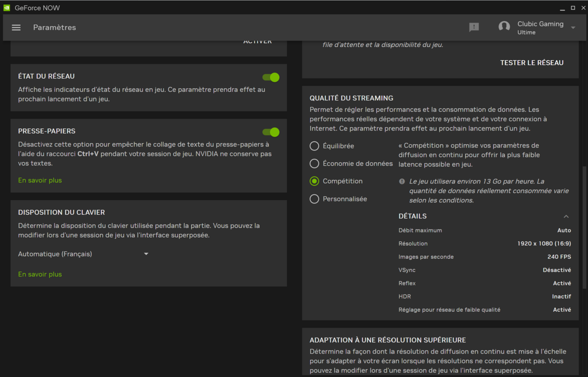Screen dimensions: 588x377
Task: Open En savoir plus under Presse-papiers
Action: click(40, 180)
